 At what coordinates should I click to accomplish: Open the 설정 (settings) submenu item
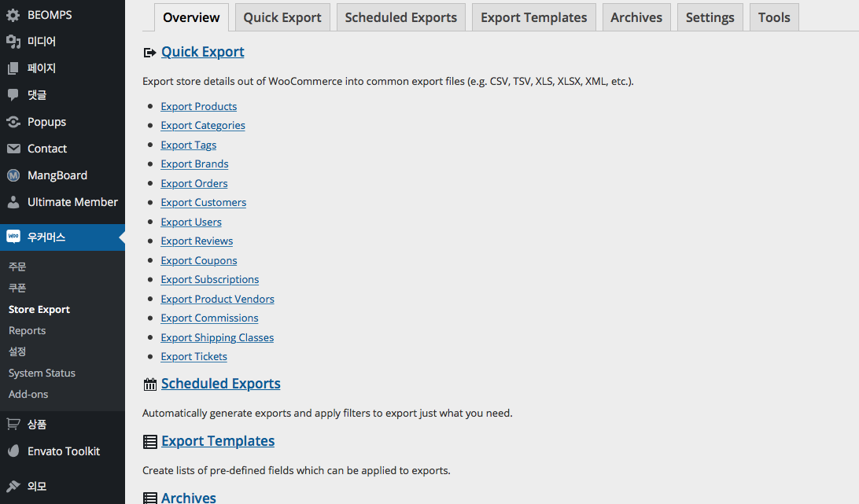tap(17, 351)
